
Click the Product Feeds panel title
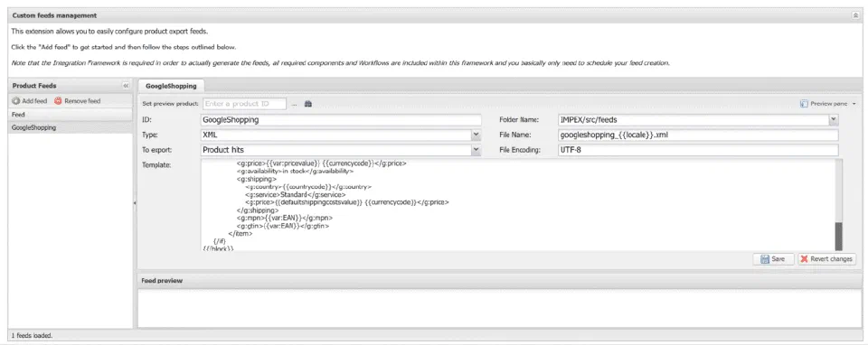pyautogui.click(x=34, y=86)
